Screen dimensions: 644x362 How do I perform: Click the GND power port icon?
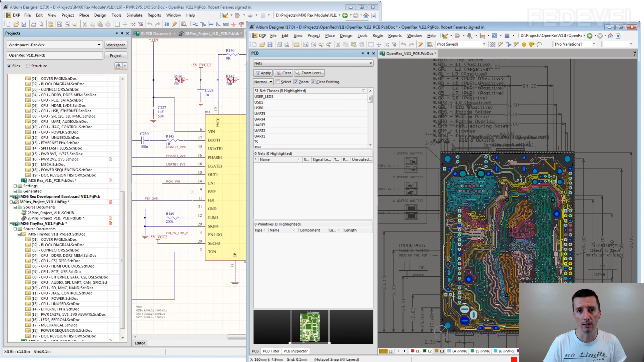click(233, 24)
